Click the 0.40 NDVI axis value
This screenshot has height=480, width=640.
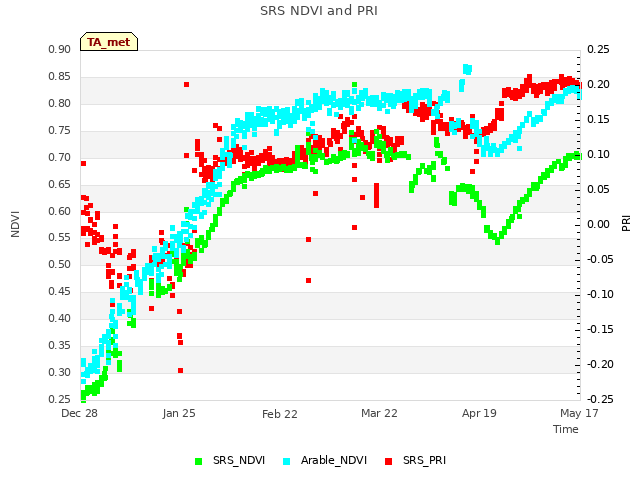(60, 318)
